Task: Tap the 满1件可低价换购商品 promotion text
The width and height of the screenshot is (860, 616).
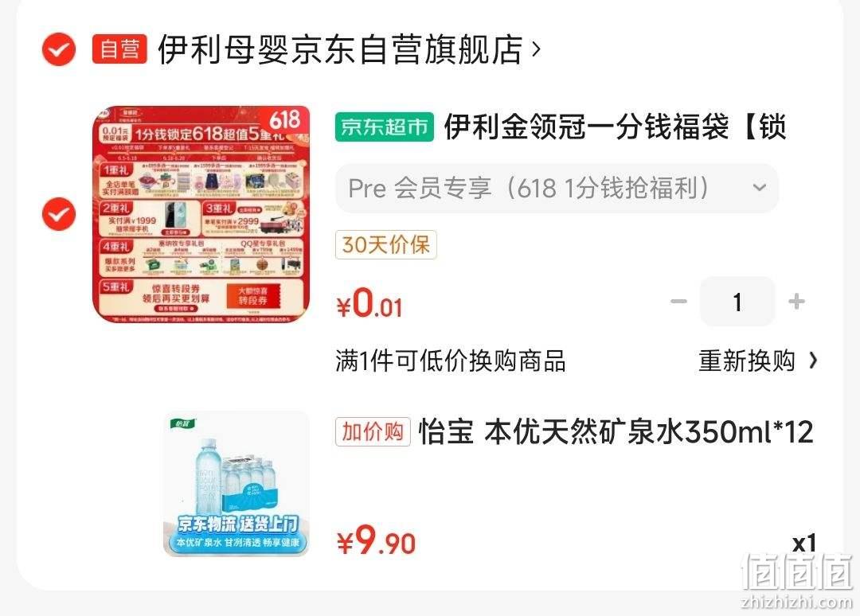Action: pos(450,361)
